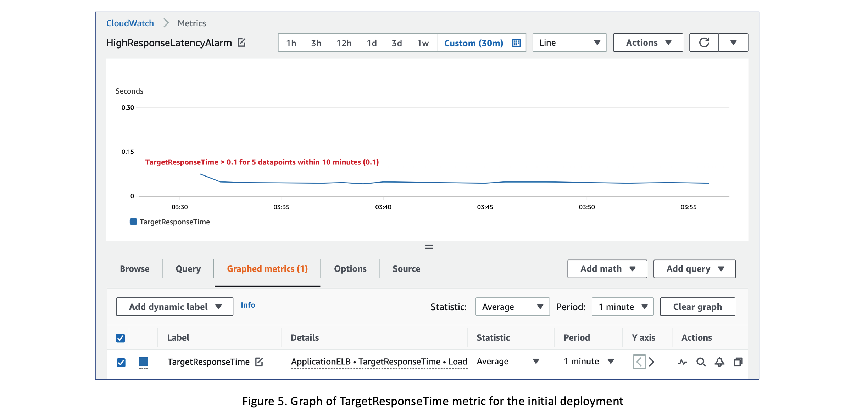Edit the TargetResponseTime label
The image size is (868, 414).
click(x=259, y=362)
